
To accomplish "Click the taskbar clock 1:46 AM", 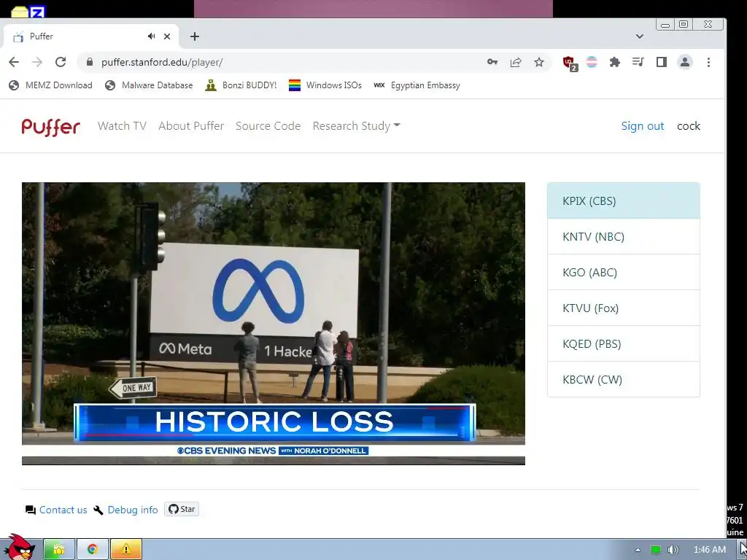I will 710,550.
